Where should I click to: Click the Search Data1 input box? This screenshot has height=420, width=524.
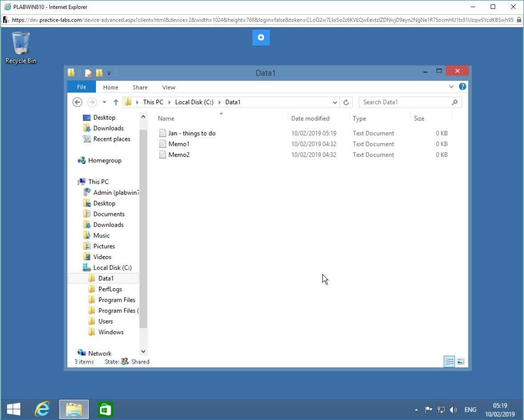[x=405, y=102]
